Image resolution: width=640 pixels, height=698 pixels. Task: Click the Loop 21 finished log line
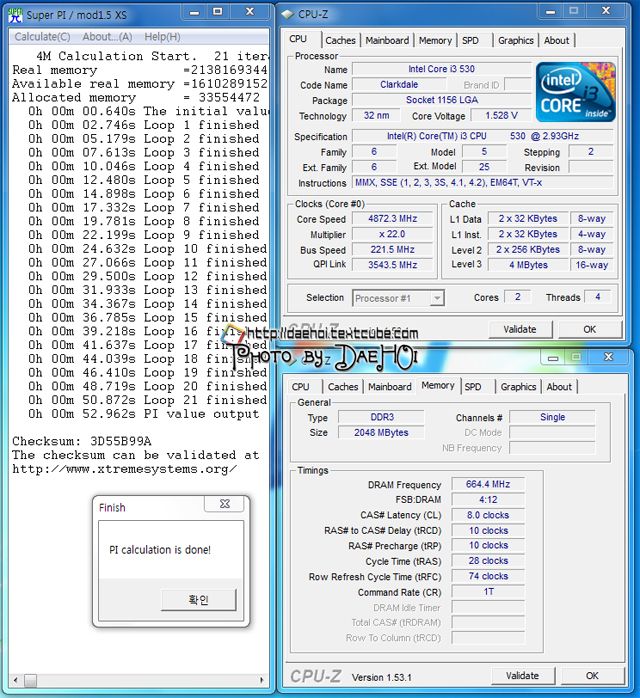click(x=148, y=400)
